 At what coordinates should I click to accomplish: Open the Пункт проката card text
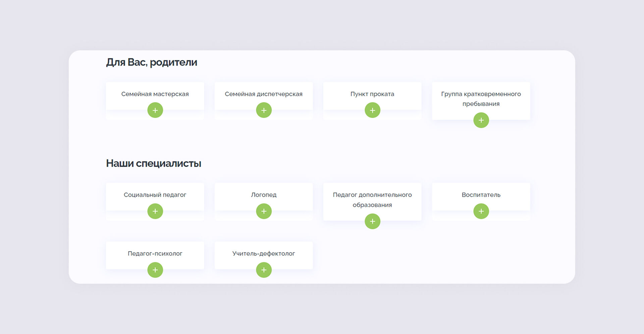pos(372,94)
